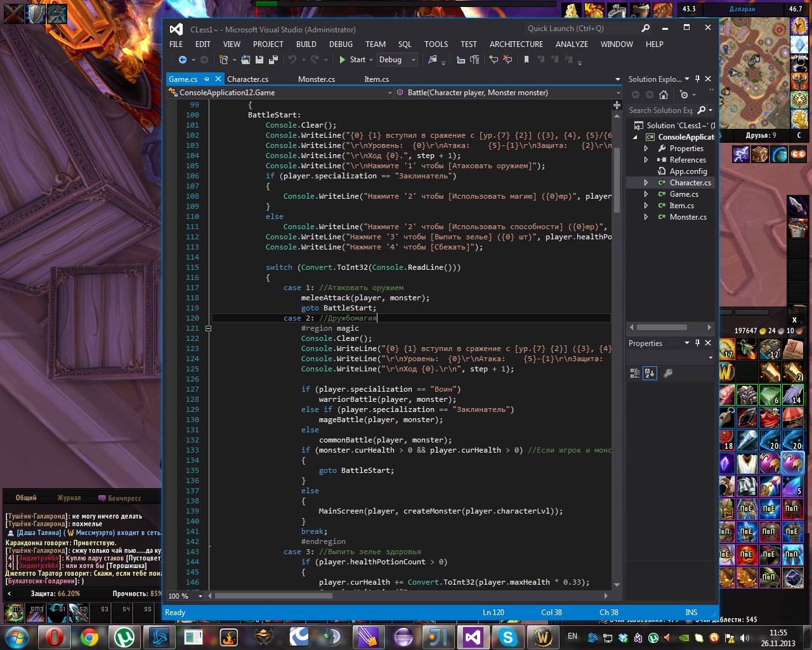Switch to the Monster.cs editor tab
The width and height of the screenshot is (812, 650).
pyautogui.click(x=317, y=79)
